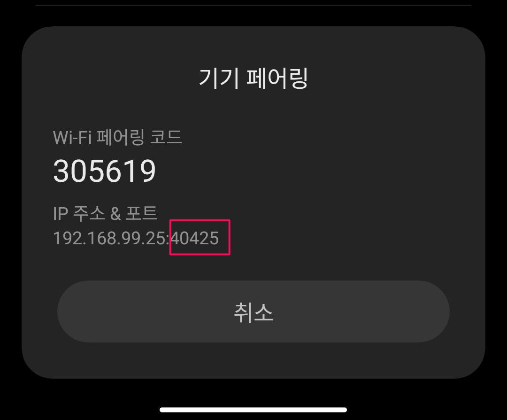
Task: Click the ampersand in IP 주소 & 포트
Action: click(115, 214)
